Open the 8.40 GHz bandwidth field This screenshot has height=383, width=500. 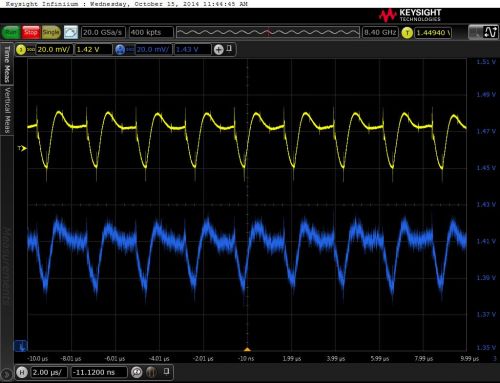point(380,32)
